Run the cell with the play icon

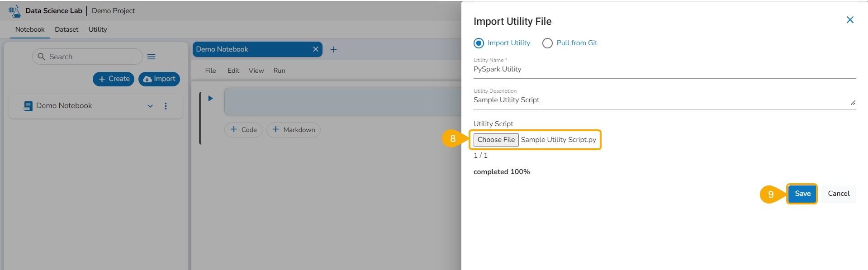[x=210, y=99]
